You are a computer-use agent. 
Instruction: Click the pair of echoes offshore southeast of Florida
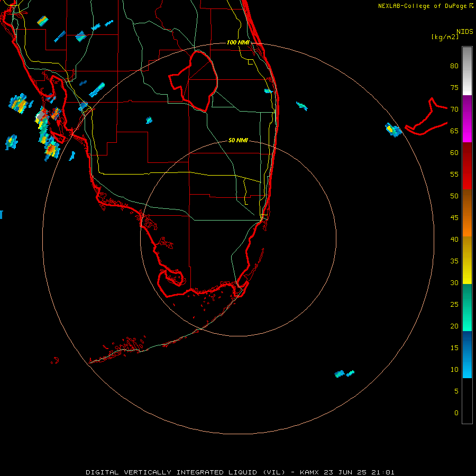(344, 373)
